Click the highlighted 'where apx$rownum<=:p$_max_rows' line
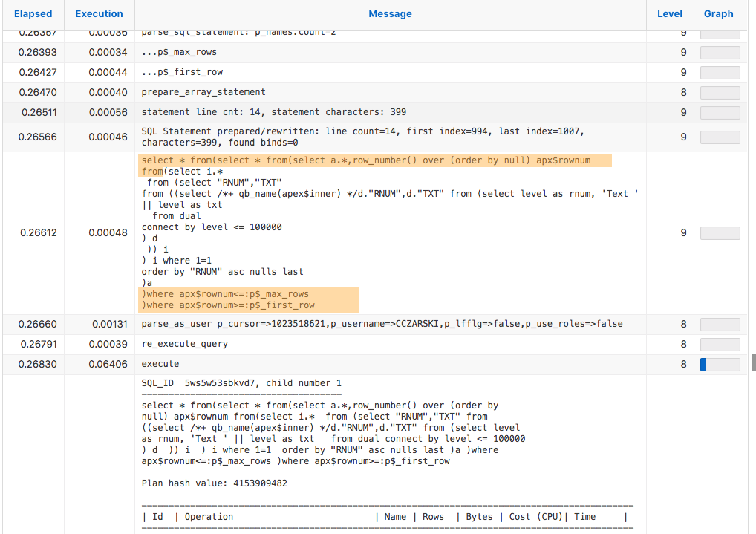Viewport: 756px width, 534px height. (x=225, y=294)
